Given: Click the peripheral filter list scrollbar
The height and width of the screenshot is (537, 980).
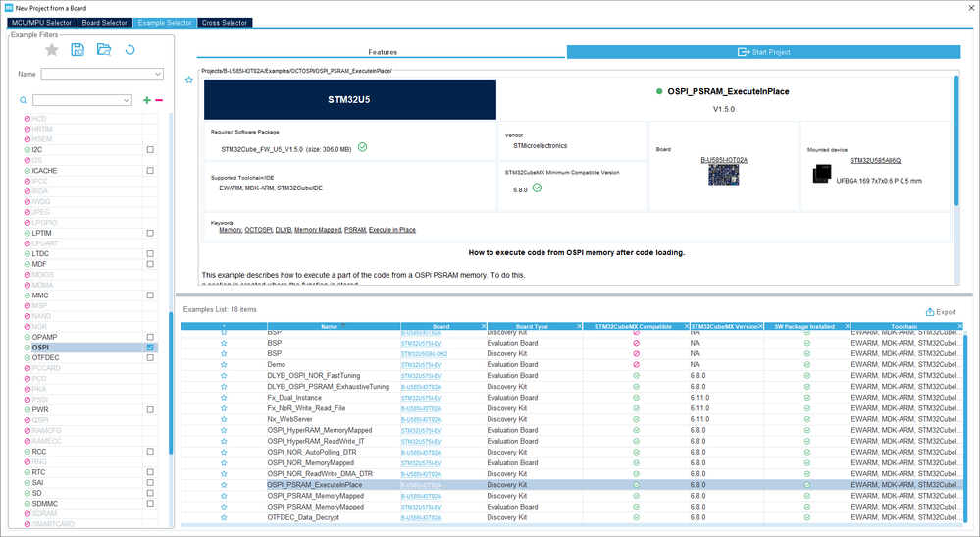Looking at the screenshot, I should pyautogui.click(x=171, y=383).
